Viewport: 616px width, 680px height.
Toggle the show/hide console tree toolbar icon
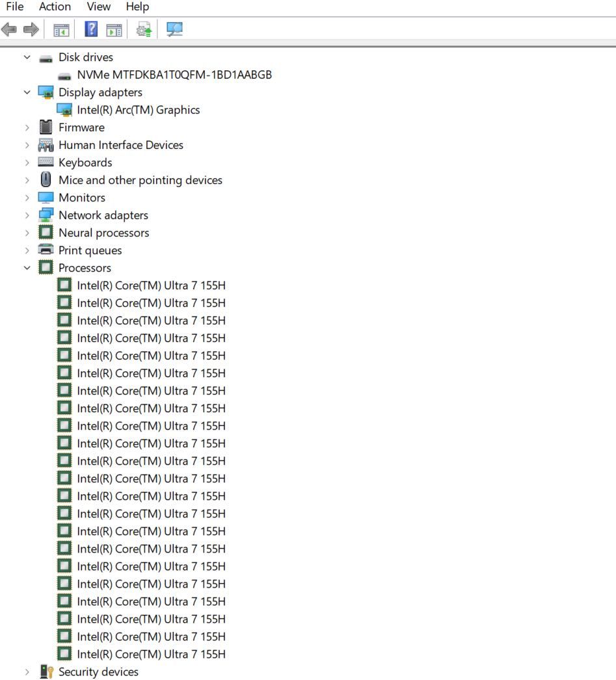click(x=61, y=30)
